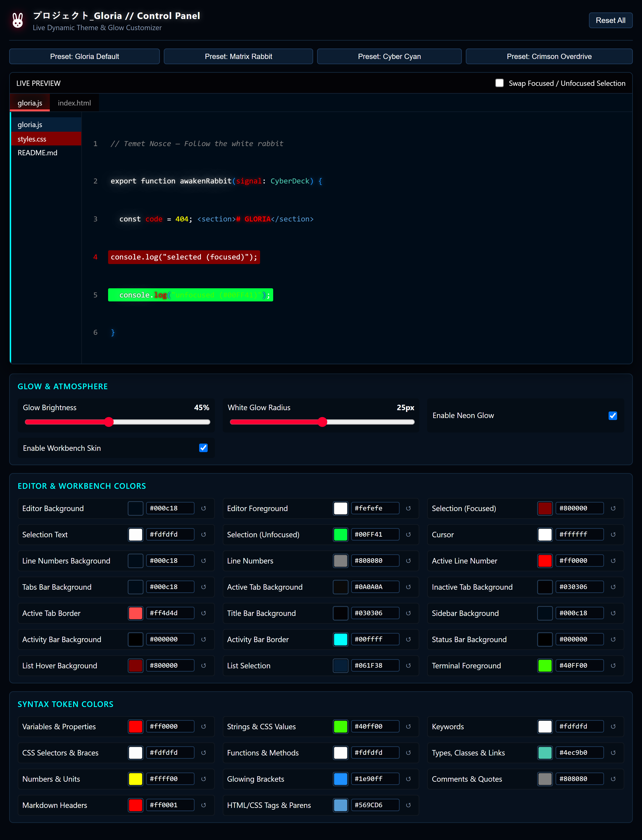Select styles.css in the file sidebar
The image size is (642, 840).
click(x=46, y=139)
